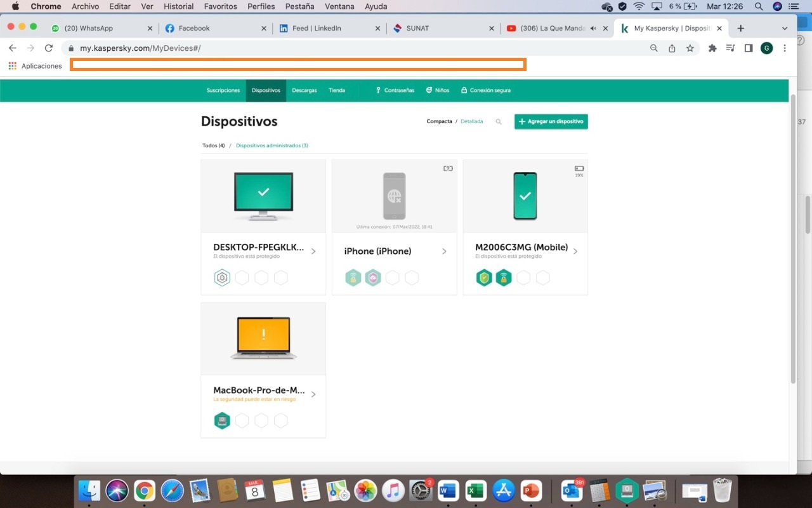Viewport: 812px width, 508px height.
Task: Open the Chrome tab search dropdown arrow
Action: [785, 28]
